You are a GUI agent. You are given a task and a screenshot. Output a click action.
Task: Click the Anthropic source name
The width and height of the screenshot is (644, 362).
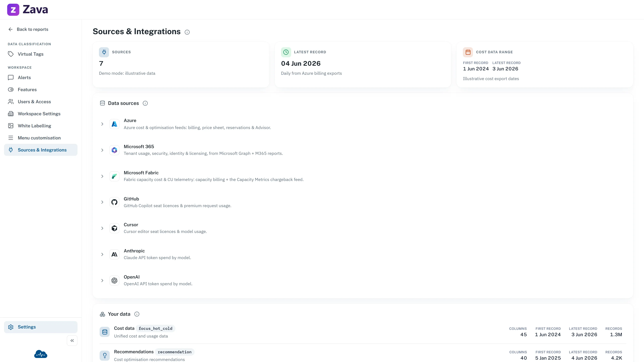pyautogui.click(x=134, y=251)
